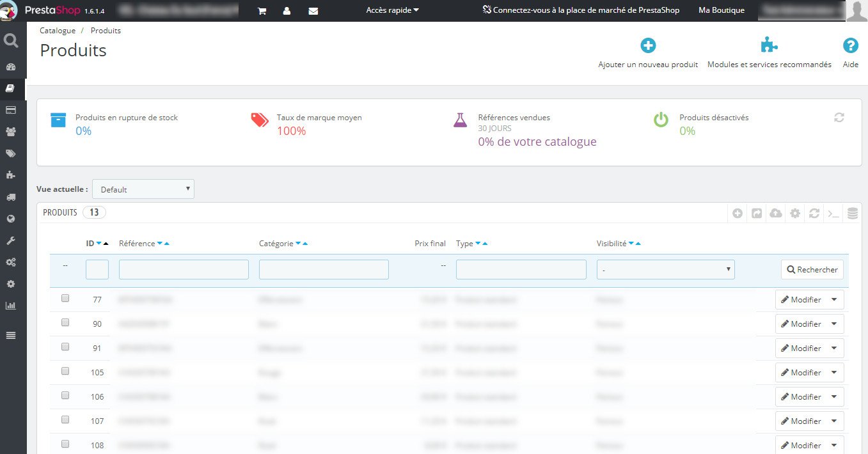
Task: Tick the checkbox for product ID 108
Action: (x=65, y=444)
